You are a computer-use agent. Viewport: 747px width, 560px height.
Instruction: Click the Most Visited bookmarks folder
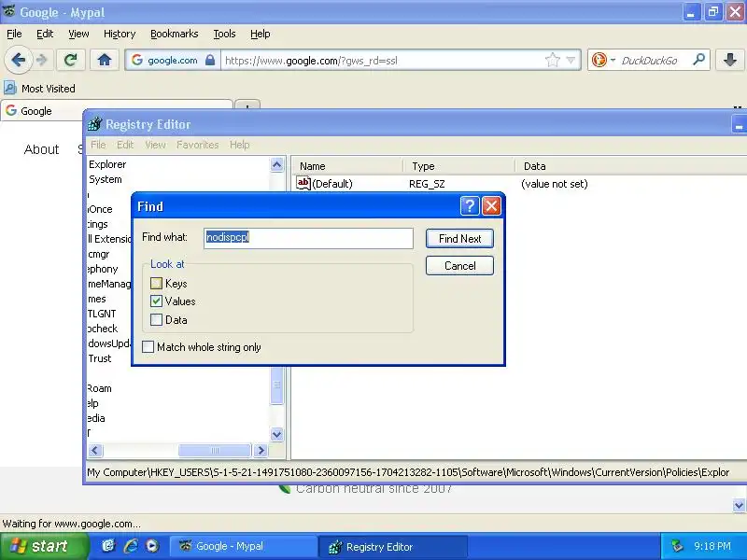pos(39,89)
